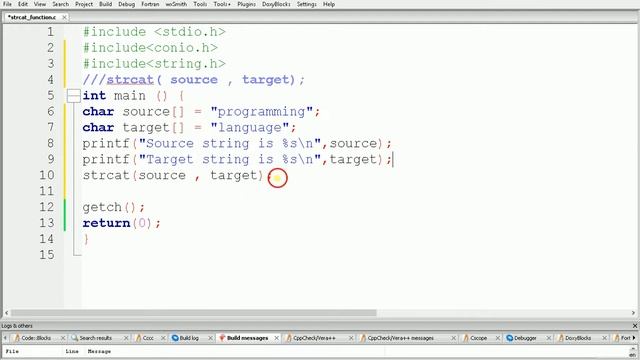
Task: Open the Edit menu
Action: (23, 4)
